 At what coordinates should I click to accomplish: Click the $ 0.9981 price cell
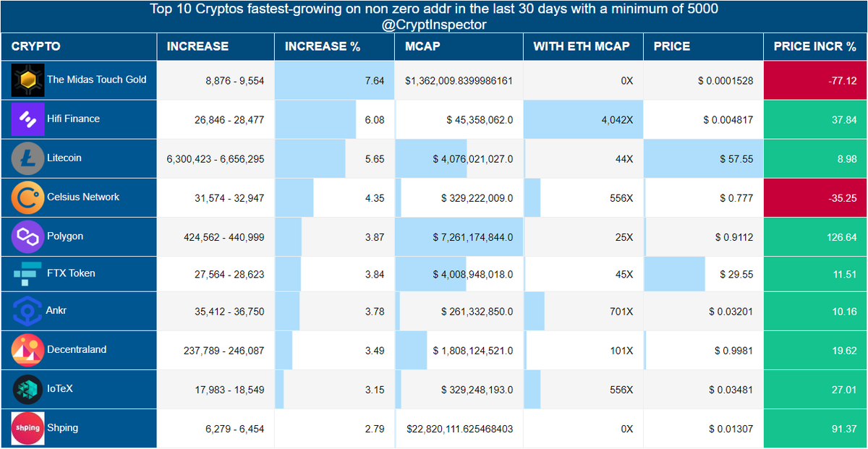pyautogui.click(x=703, y=351)
